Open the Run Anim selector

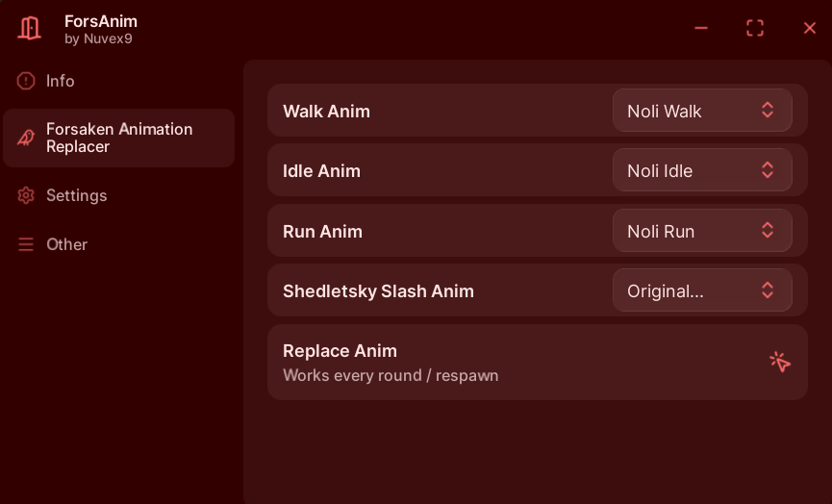[x=701, y=231]
